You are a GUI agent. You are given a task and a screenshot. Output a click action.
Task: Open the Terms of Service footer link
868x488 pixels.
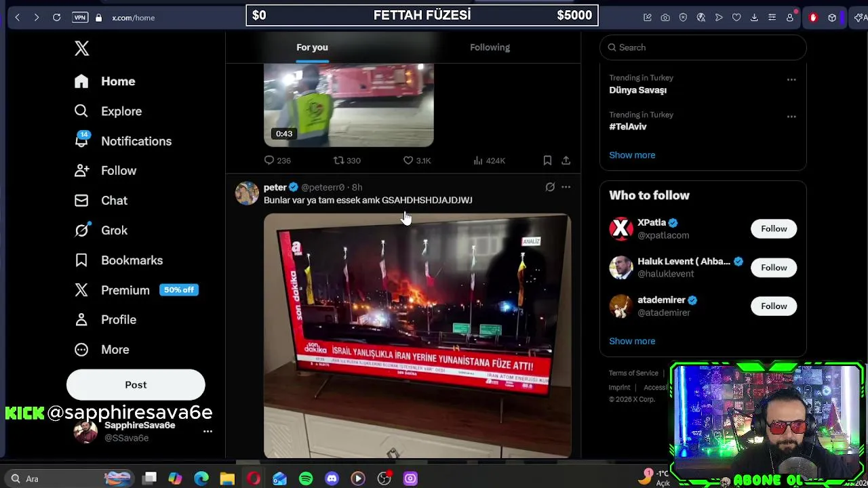pos(633,373)
